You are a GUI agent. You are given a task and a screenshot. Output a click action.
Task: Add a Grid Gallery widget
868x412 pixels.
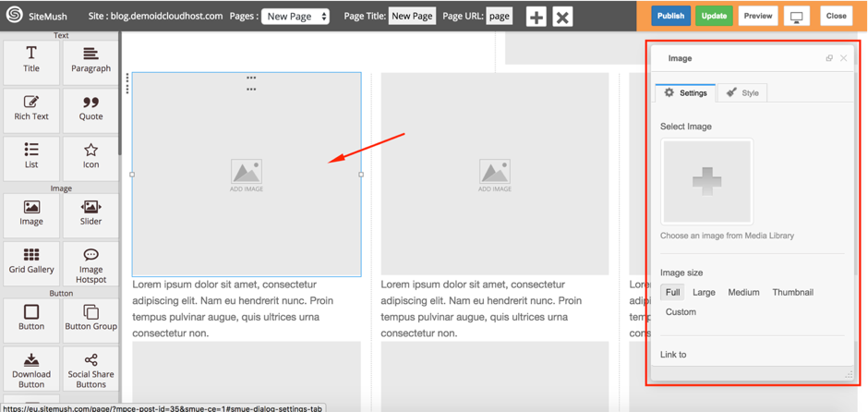(31, 263)
